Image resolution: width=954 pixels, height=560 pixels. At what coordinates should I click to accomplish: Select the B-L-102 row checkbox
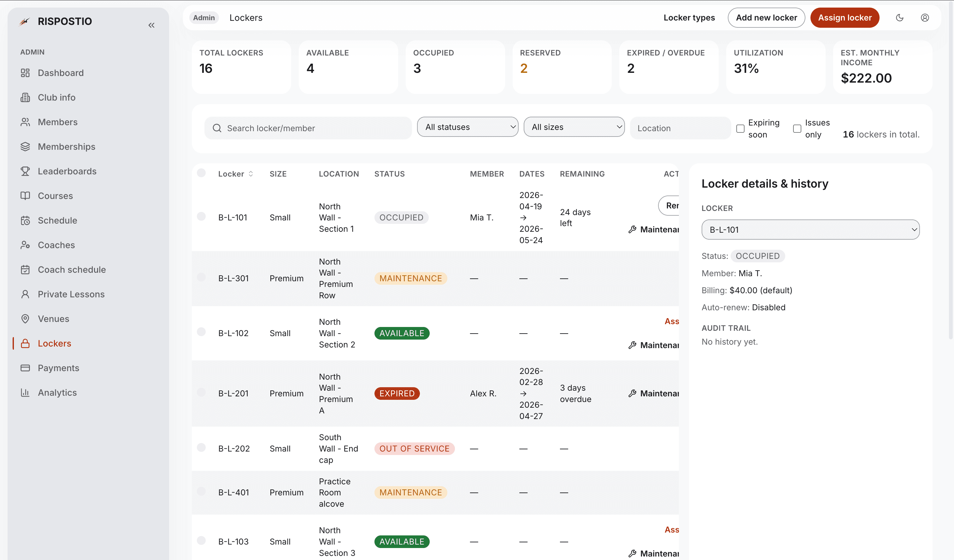click(201, 332)
